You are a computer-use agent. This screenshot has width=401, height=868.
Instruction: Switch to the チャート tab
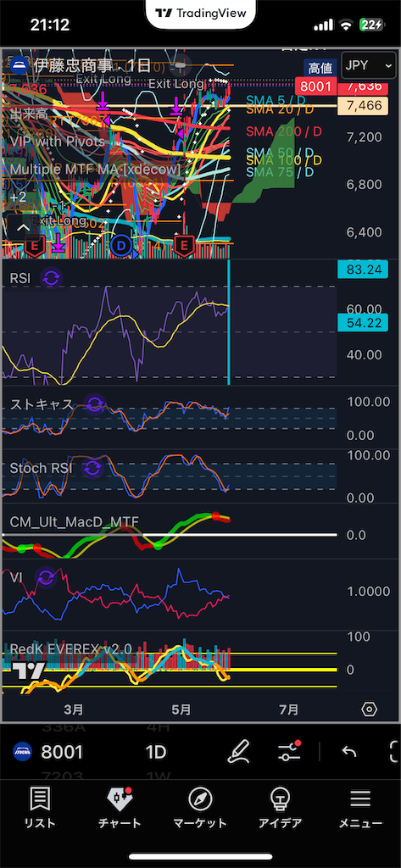(120, 809)
